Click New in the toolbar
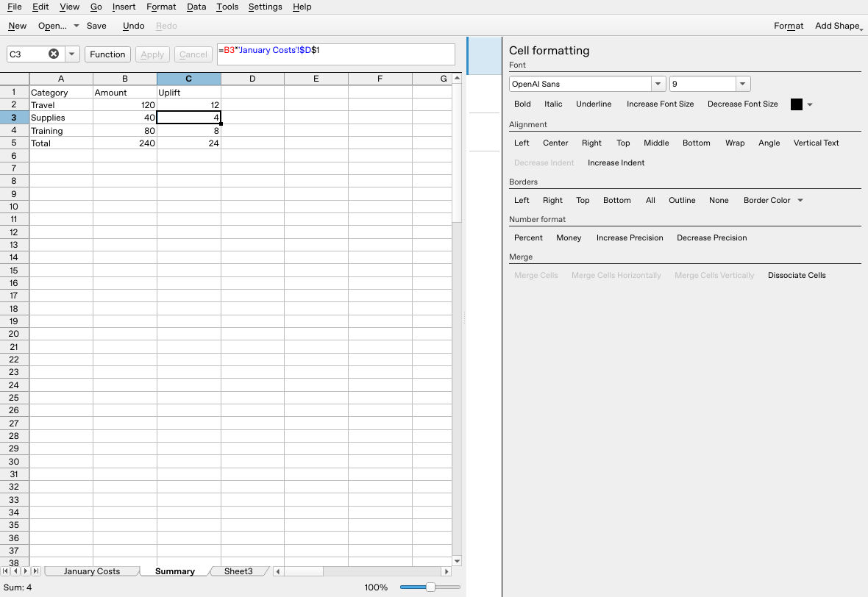Image resolution: width=868 pixels, height=597 pixels. pyautogui.click(x=17, y=26)
